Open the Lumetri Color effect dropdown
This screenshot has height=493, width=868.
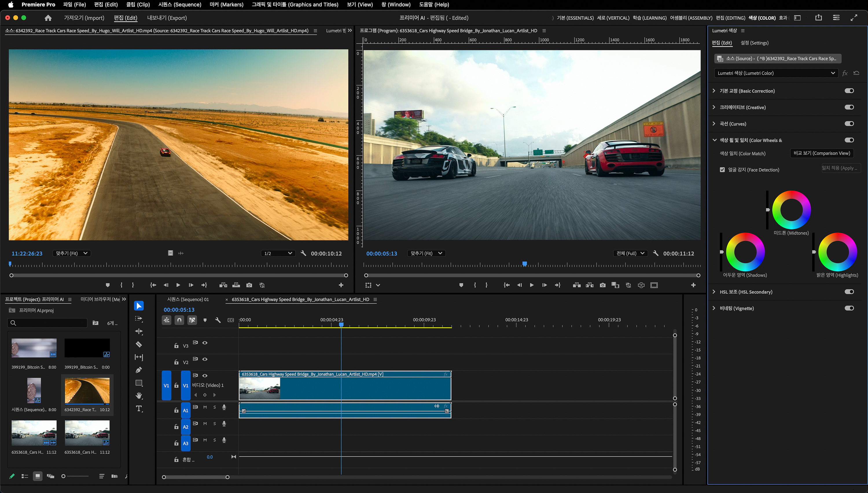pyautogui.click(x=776, y=73)
